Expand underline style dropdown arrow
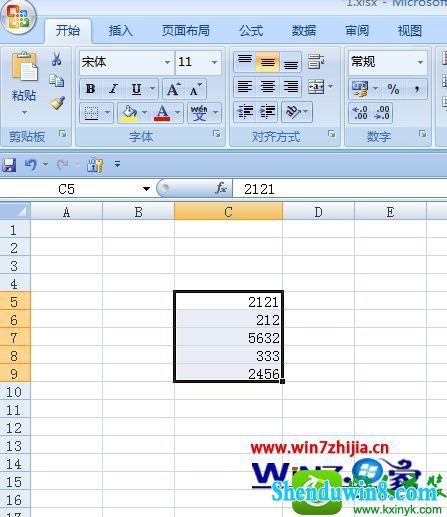 152,89
